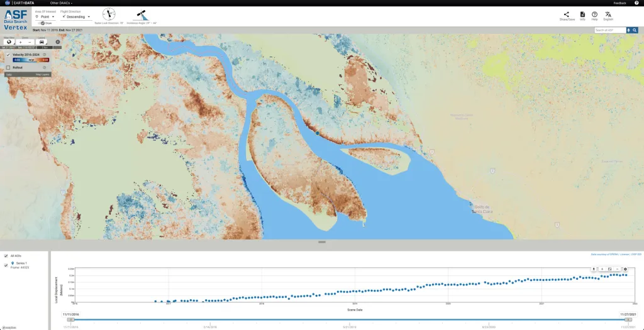Click the Series 1 label in the AOI list

pos(21,263)
